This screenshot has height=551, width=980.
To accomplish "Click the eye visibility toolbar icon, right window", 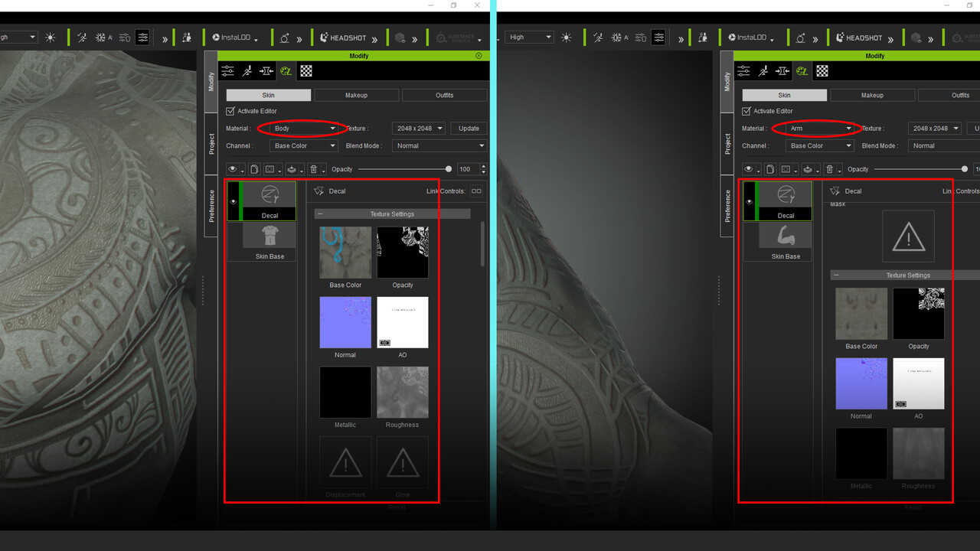I will 750,169.
